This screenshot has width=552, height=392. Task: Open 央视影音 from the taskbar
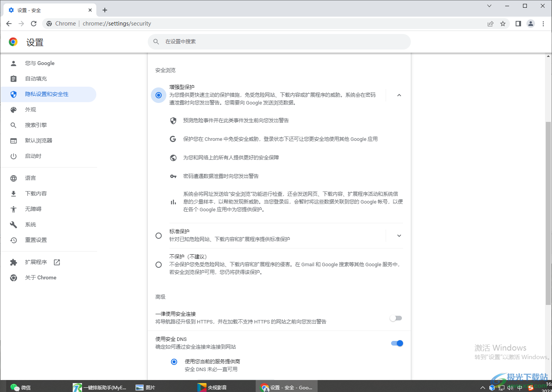(x=212, y=387)
